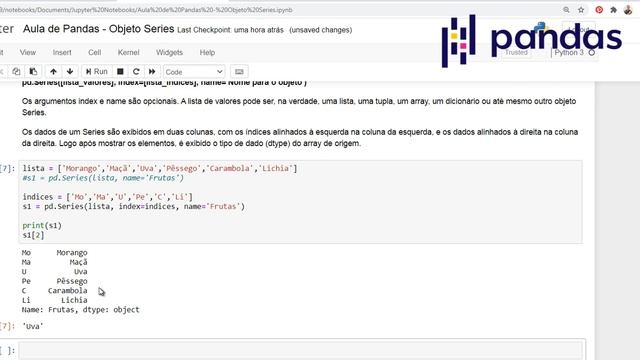Click the commented #s1 pd.Series line

pyautogui.click(x=103, y=178)
